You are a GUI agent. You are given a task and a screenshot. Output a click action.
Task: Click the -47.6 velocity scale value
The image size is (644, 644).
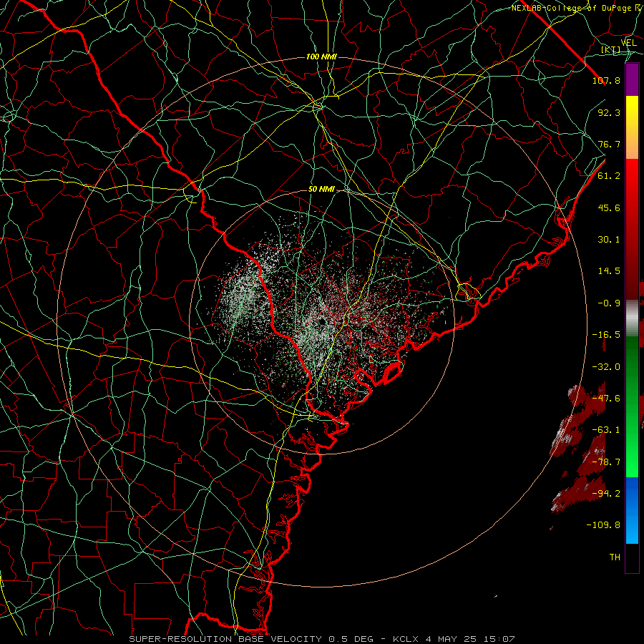pos(606,399)
